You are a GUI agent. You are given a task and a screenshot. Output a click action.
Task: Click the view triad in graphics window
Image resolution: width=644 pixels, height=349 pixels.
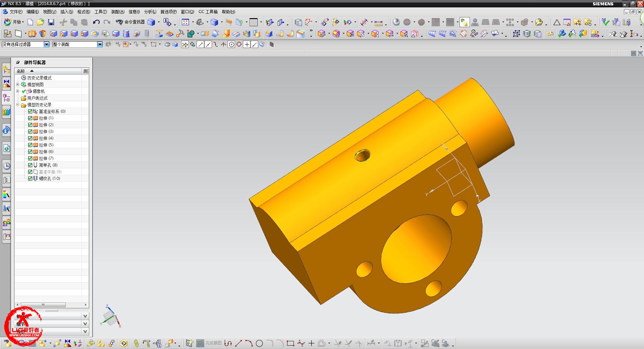click(x=111, y=316)
